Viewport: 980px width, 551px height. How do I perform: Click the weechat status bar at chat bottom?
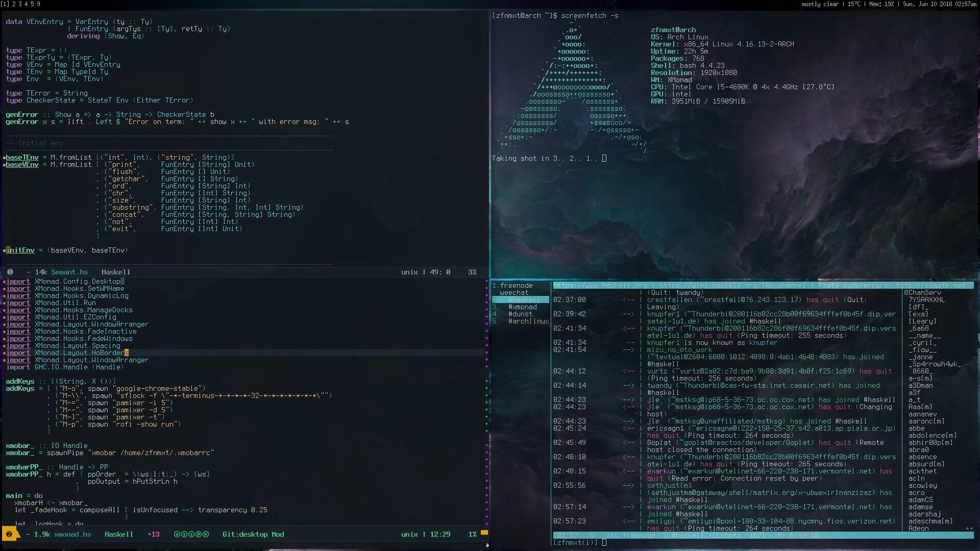coord(763,535)
